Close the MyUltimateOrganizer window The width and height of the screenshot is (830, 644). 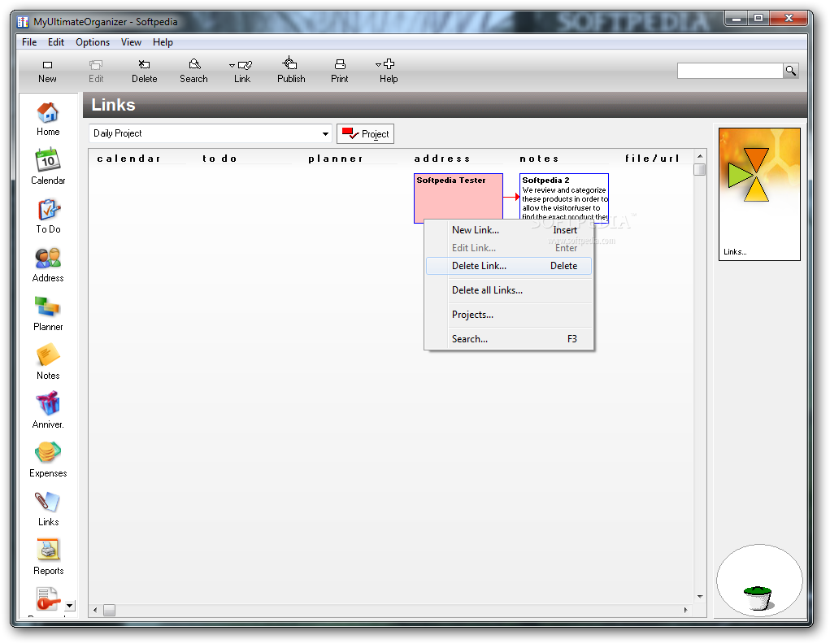tap(789, 19)
